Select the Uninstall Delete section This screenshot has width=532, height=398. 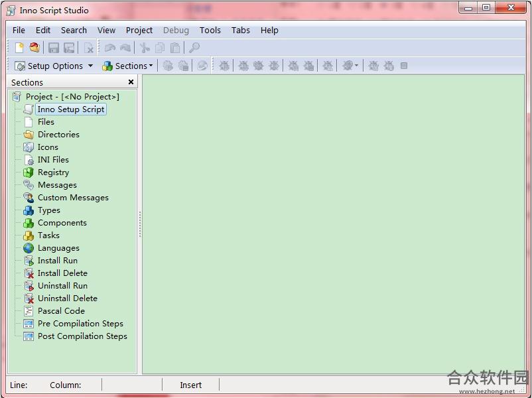tap(68, 298)
